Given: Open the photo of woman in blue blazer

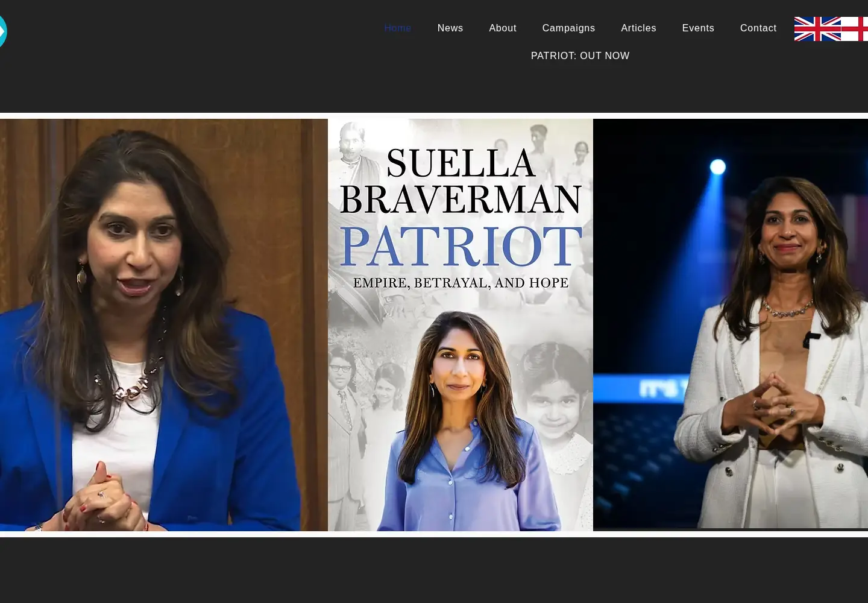Looking at the screenshot, I should [164, 325].
